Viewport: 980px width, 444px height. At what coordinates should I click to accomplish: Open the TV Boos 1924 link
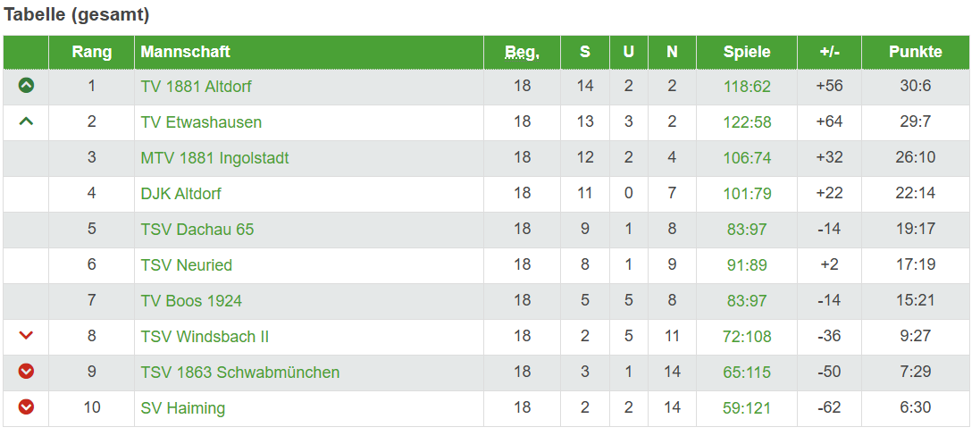tap(191, 301)
